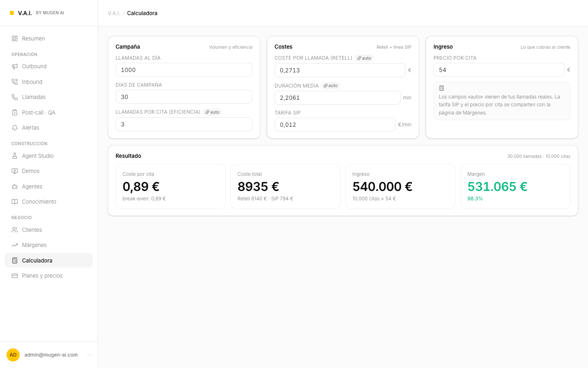
Task: Click auto badge beside Llamadas por cita
Action: point(212,112)
